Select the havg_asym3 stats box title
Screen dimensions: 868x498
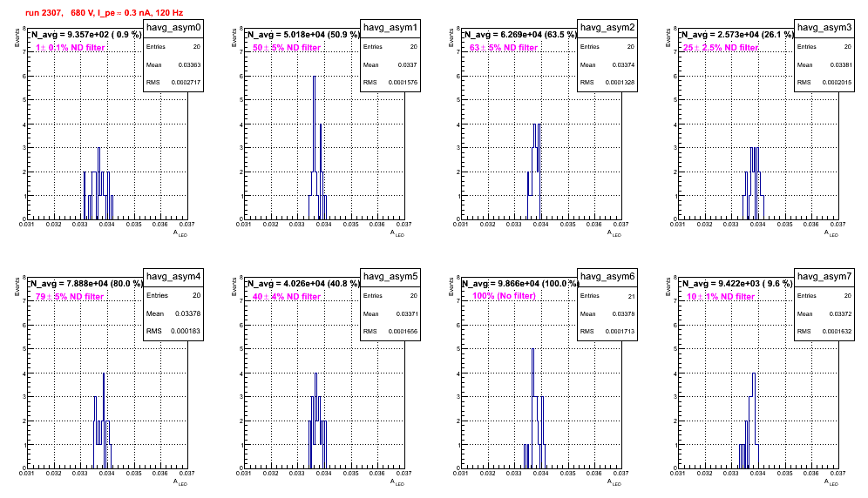coord(824,28)
